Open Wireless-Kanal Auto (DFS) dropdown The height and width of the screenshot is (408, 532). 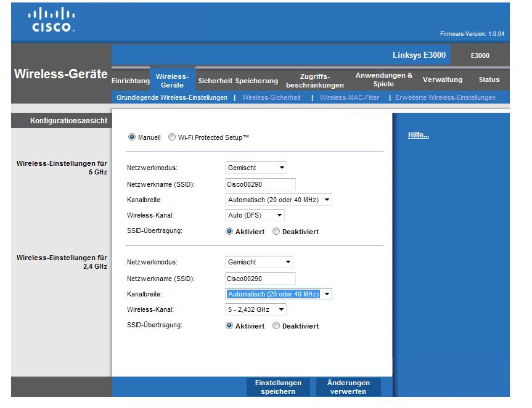(255, 215)
